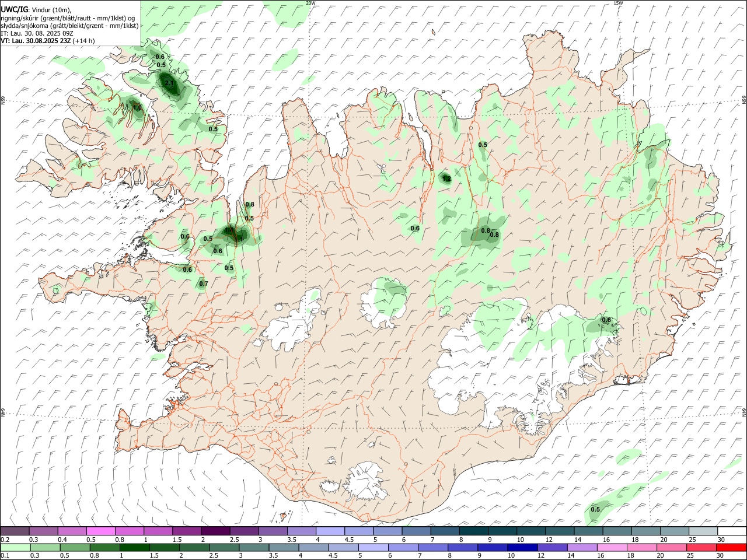Viewport: 747px width, 560px height.
Task: Click the palest green bottom-row swatch starting at 0.1
Action: [15, 547]
